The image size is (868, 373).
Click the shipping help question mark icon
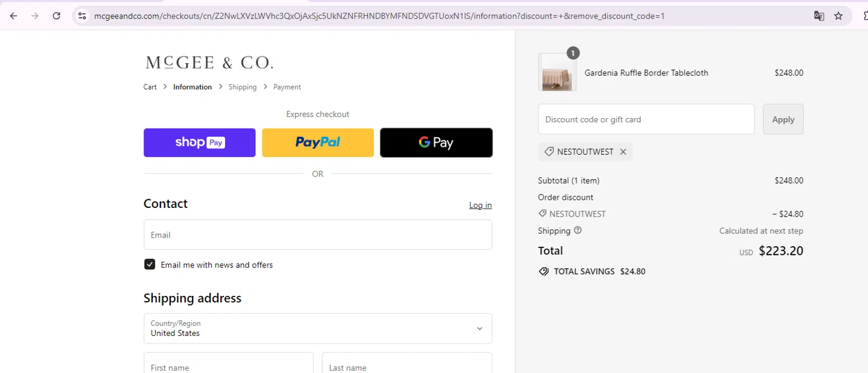coord(578,231)
